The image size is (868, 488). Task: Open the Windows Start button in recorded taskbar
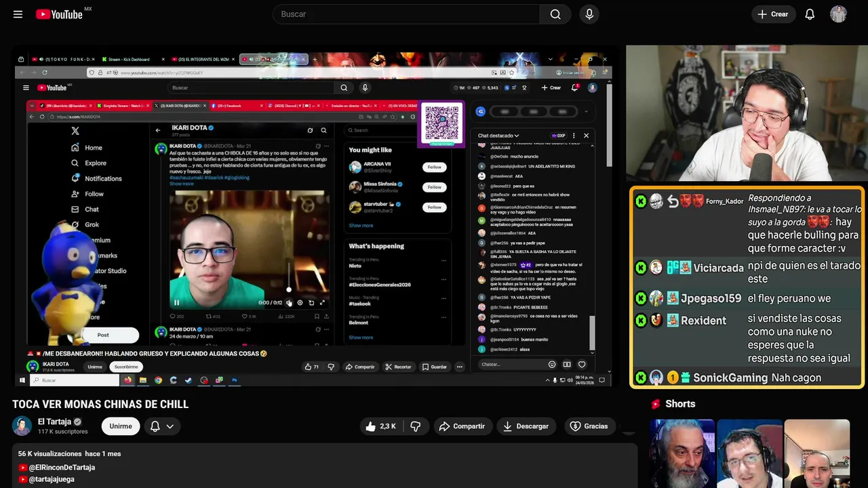click(x=22, y=380)
